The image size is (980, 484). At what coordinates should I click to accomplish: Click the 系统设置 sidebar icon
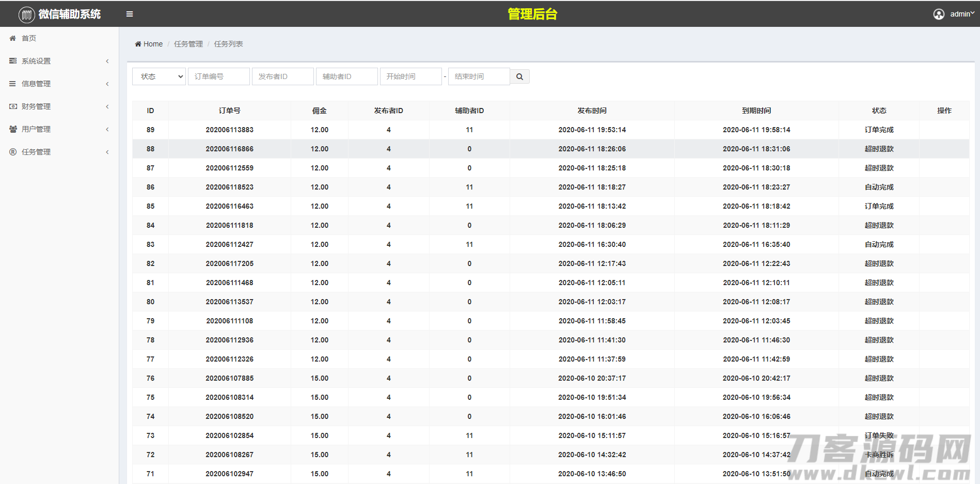pyautogui.click(x=13, y=61)
